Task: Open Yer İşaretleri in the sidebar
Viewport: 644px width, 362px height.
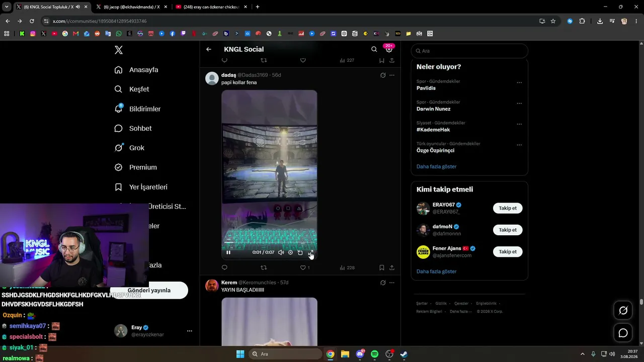Action: click(x=141, y=187)
